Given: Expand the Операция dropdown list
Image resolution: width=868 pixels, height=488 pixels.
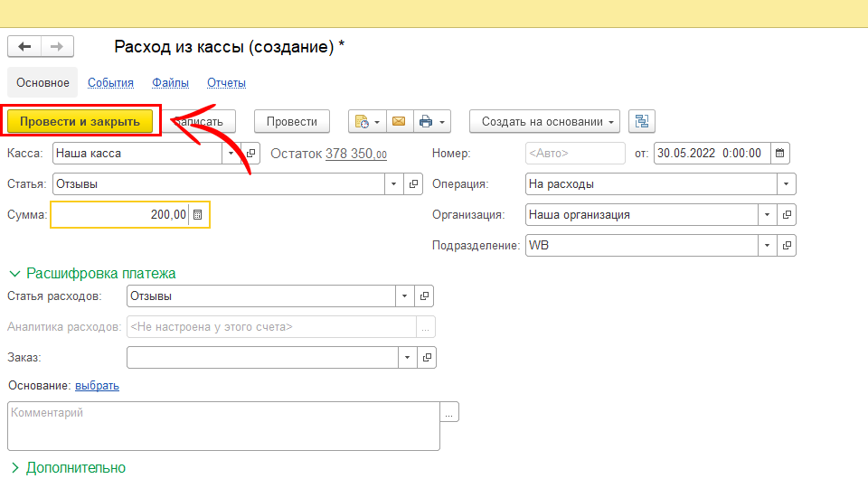Looking at the screenshot, I should tap(787, 184).
